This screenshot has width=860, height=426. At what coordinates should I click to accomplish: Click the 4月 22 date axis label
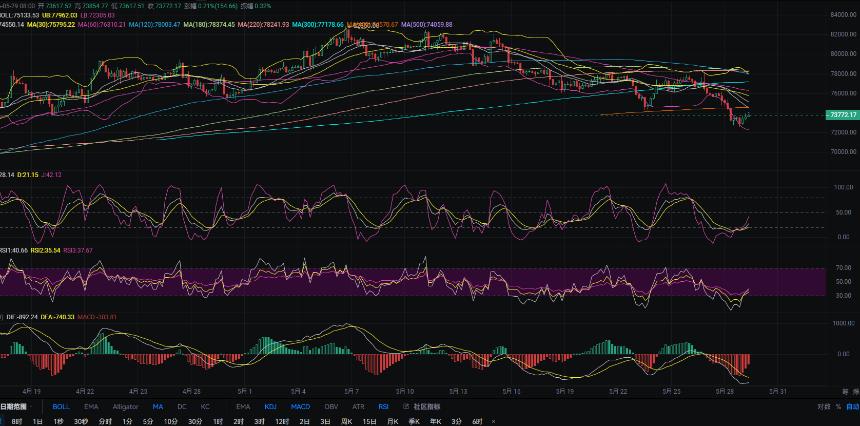pos(85,391)
